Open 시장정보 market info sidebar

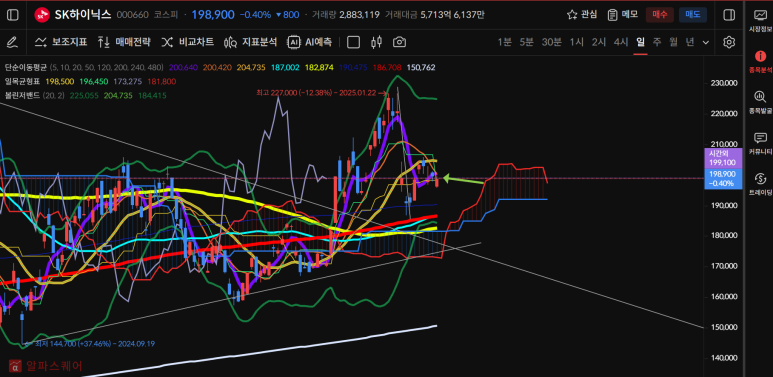pyautogui.click(x=761, y=20)
